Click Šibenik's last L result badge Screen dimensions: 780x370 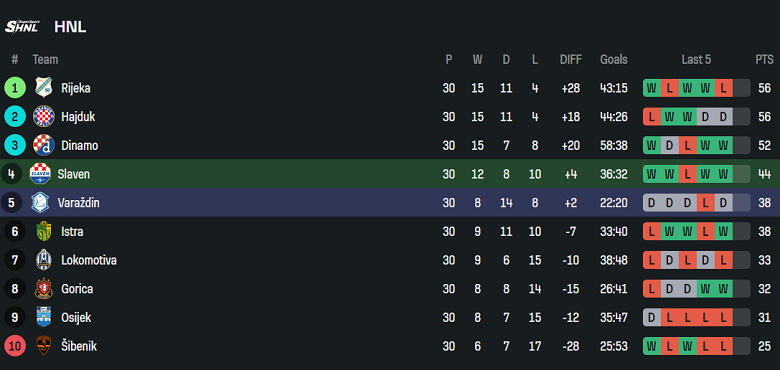[x=723, y=346]
